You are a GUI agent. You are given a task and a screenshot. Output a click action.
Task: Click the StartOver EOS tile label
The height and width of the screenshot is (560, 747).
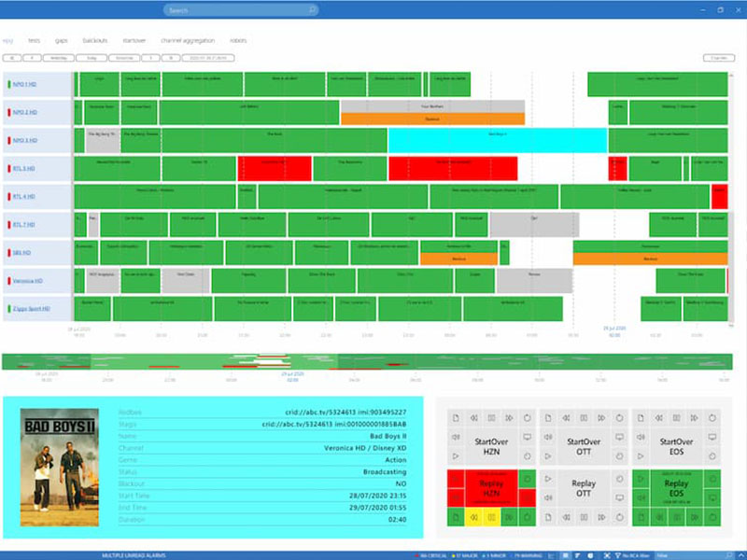pyautogui.click(x=676, y=447)
